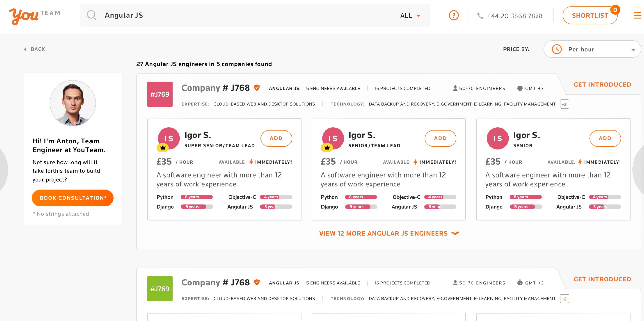Click Igor S. name on Senior card

(x=527, y=135)
